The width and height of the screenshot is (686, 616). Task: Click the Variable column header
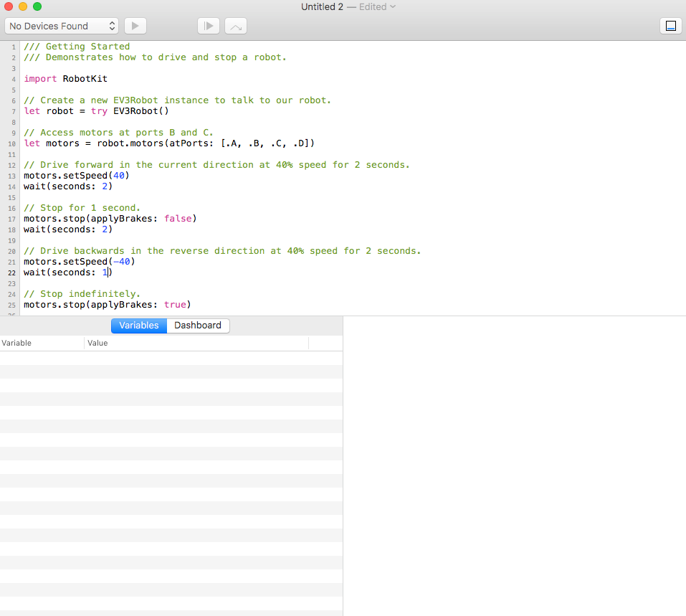point(42,343)
